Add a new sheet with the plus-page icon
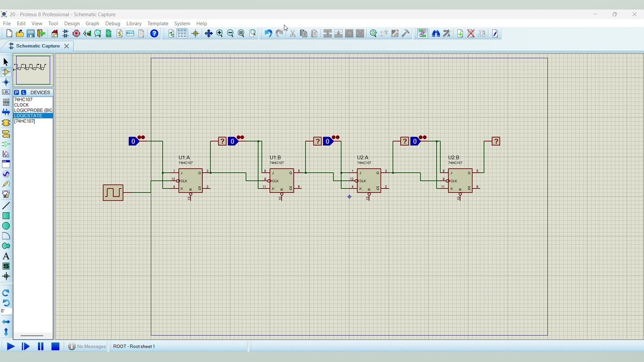This screenshot has height=362, width=644. tap(460, 33)
